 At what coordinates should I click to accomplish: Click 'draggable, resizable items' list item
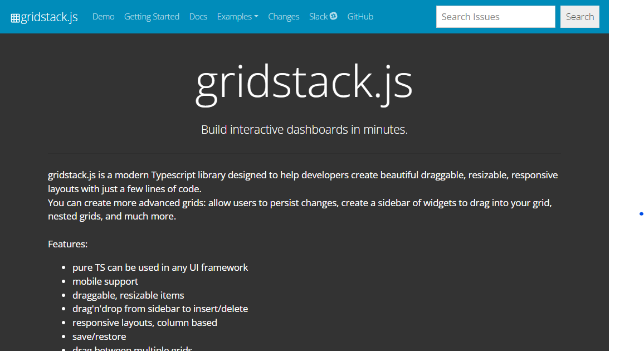(128, 295)
